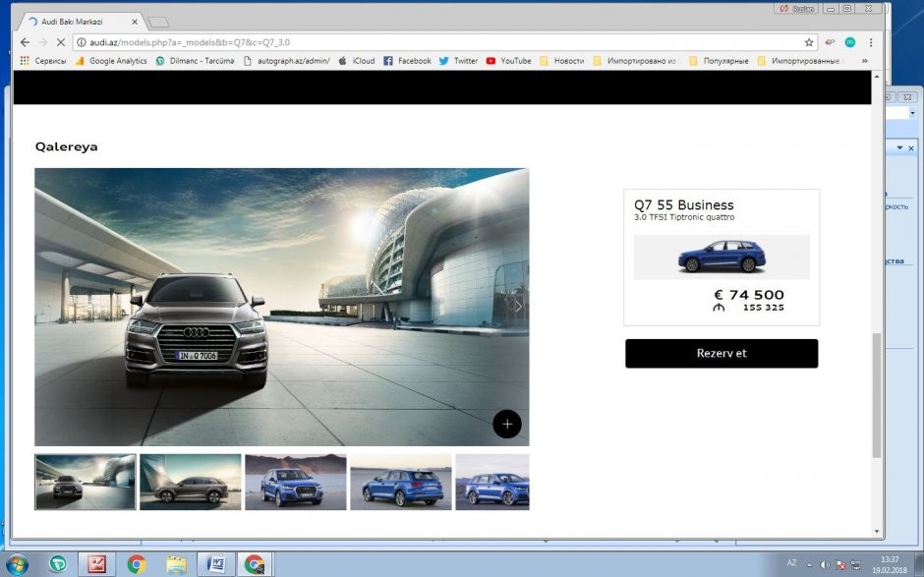This screenshot has width=924, height=577.
Task: Click the page's vertical scrollbar thumb
Action: pos(876,395)
